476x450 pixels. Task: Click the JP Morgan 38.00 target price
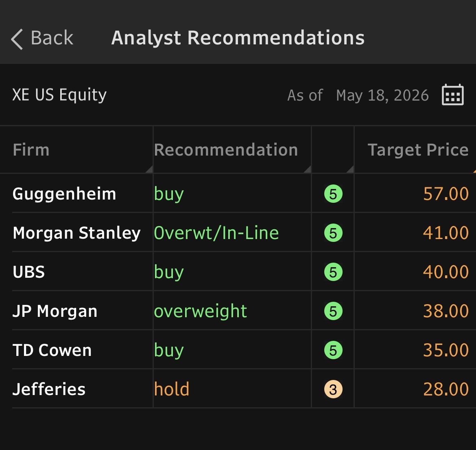point(445,311)
